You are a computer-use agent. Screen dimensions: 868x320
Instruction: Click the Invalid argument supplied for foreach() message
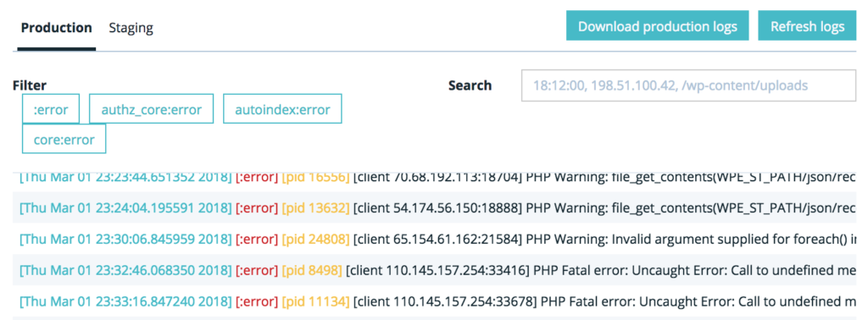733,240
